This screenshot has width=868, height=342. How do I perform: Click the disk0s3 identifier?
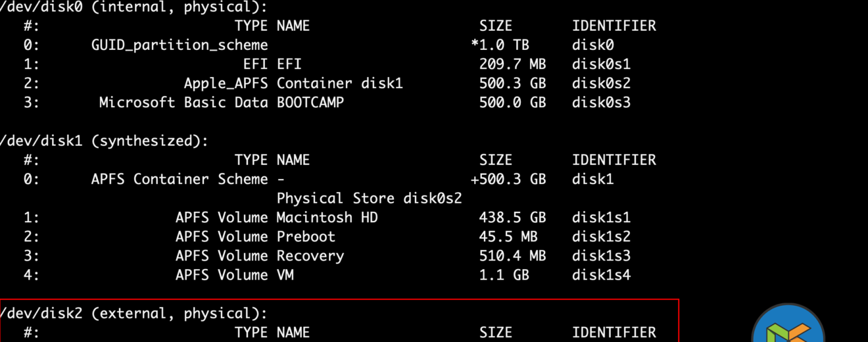click(x=601, y=103)
